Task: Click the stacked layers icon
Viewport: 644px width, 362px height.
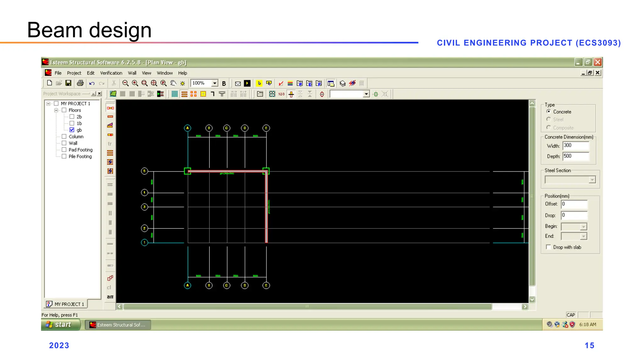Action: tap(342, 83)
